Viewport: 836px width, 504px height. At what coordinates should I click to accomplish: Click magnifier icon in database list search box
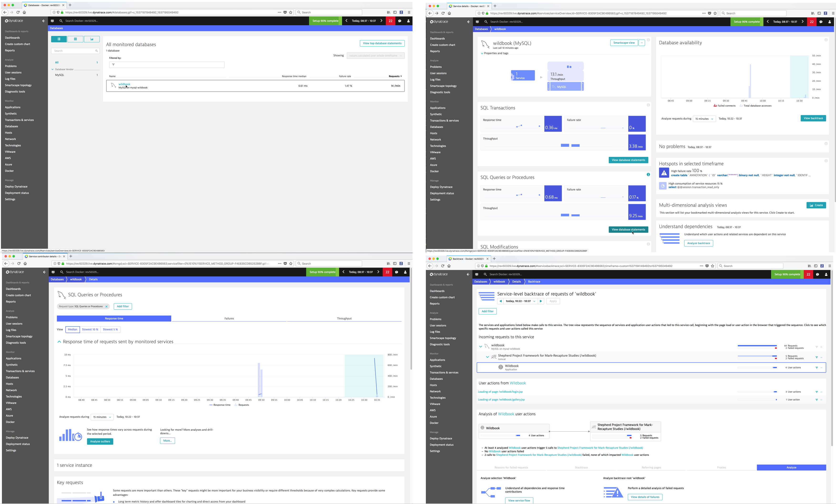click(96, 51)
